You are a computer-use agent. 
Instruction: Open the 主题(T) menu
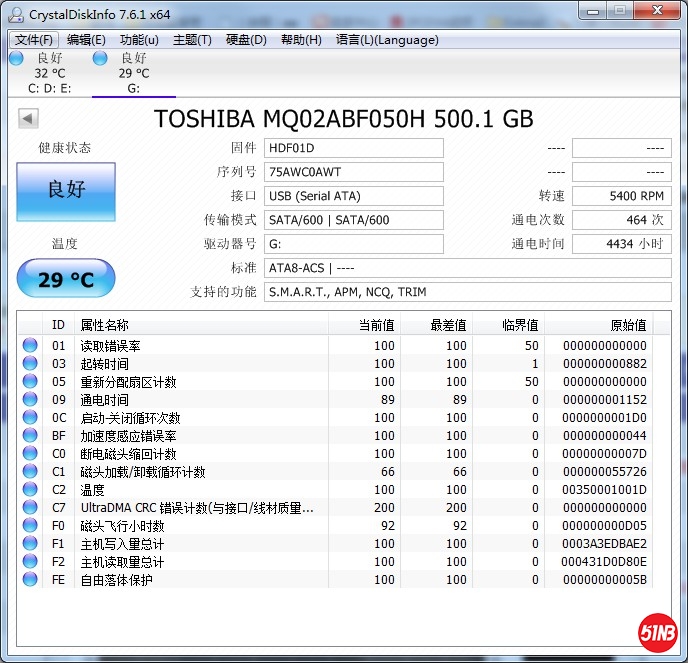point(192,40)
